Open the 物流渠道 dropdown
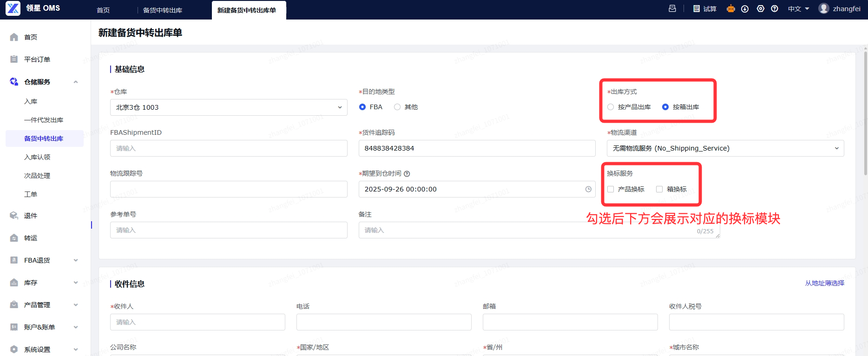The width and height of the screenshot is (868, 356). point(725,148)
